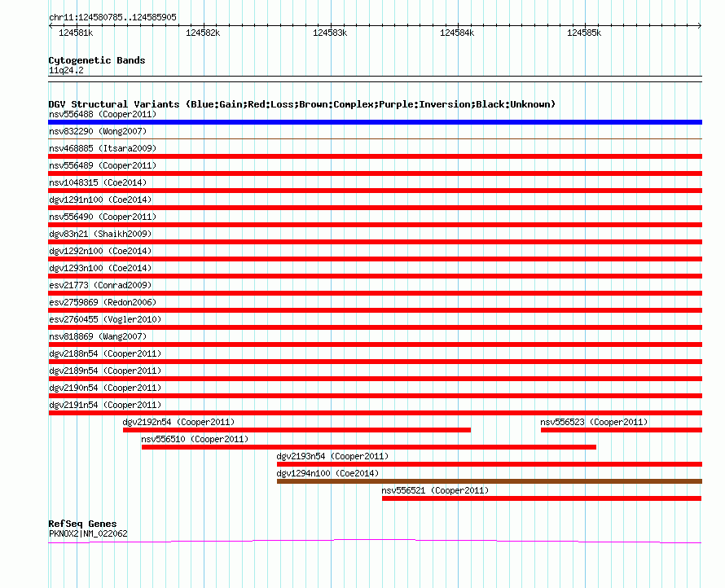Click the PKNOX2|NM_022062 gene label
The width and height of the screenshot is (725, 588).
tap(88, 533)
